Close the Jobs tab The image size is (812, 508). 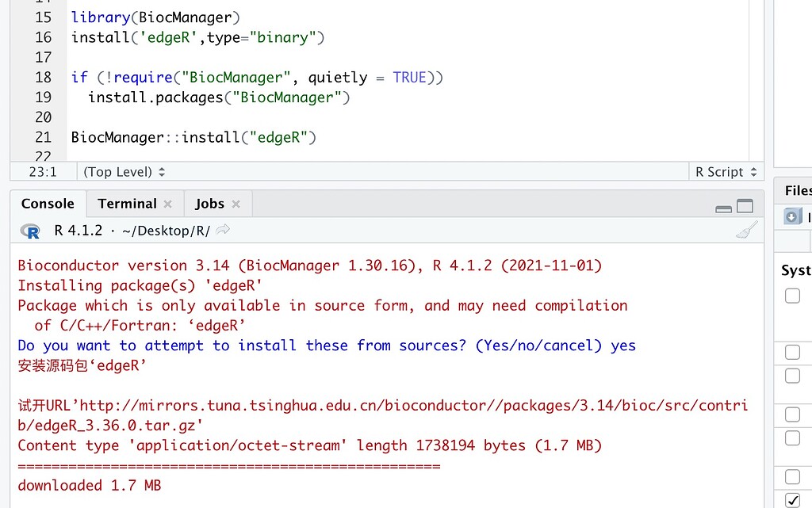[x=236, y=204]
